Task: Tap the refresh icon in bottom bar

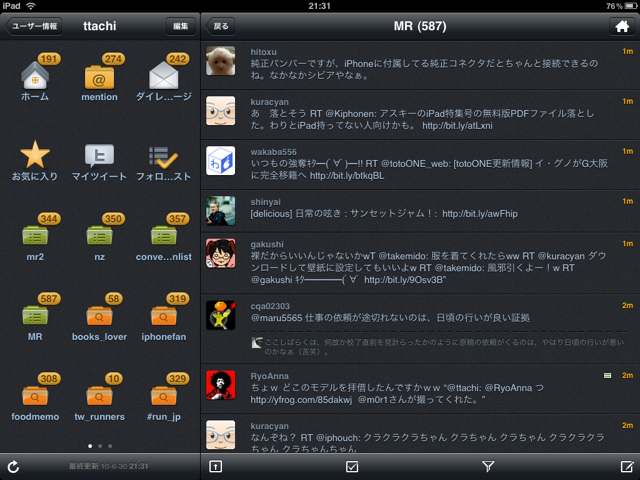Action: pos(13,467)
